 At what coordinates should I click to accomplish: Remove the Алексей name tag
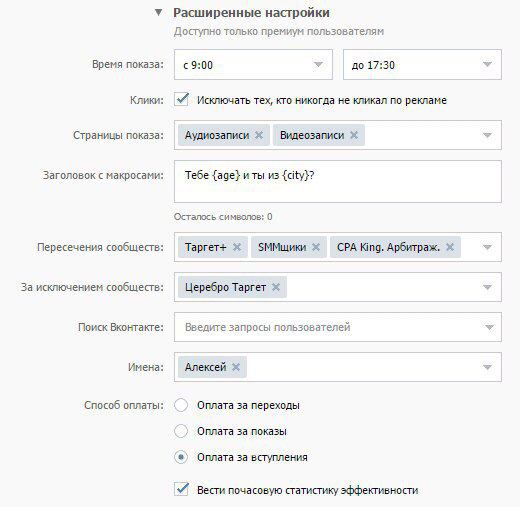(236, 367)
